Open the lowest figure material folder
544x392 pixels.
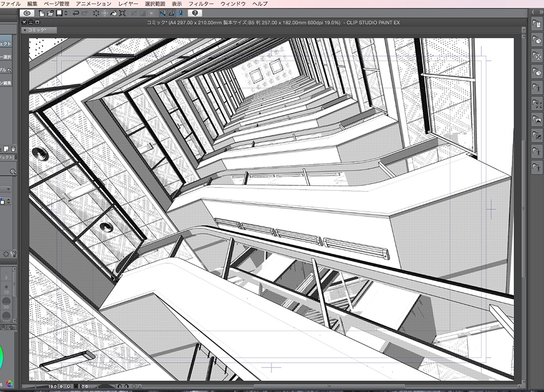click(537, 168)
